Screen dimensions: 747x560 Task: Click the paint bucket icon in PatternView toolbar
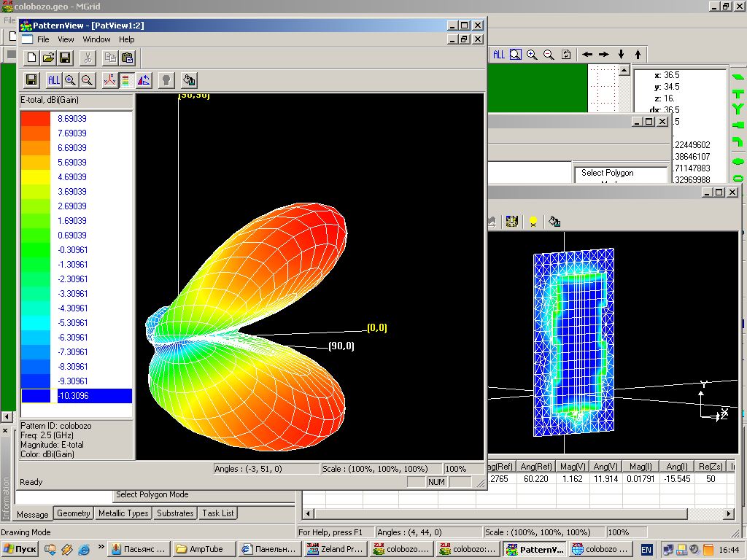[189, 80]
